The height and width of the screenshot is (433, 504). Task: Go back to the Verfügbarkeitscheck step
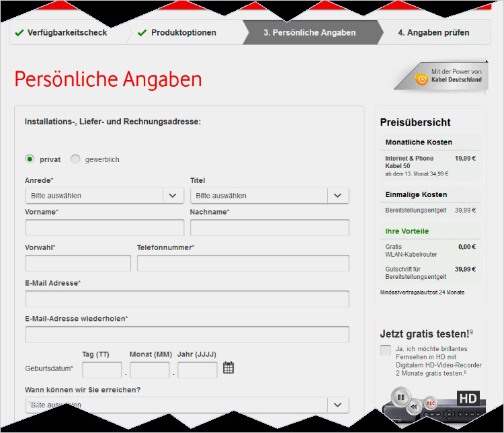67,32
